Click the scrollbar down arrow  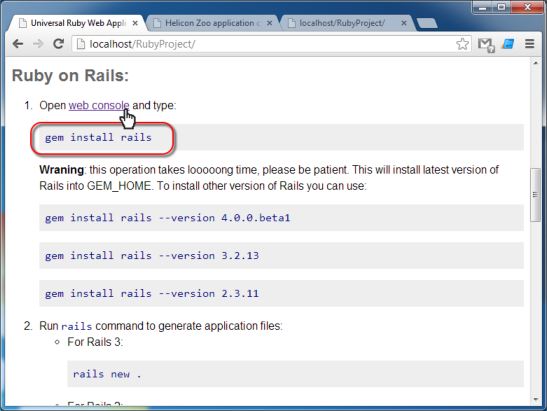535,399
